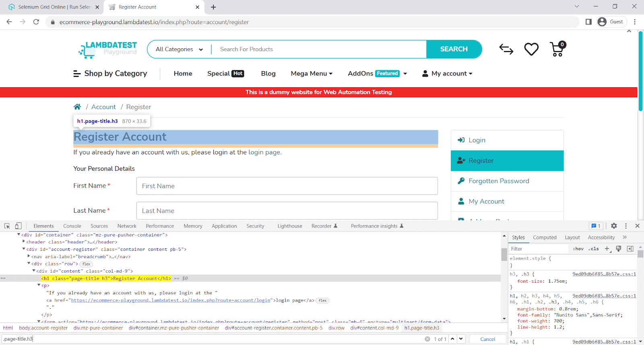
Task: Switch to the Accessibility tab
Action: pyautogui.click(x=601, y=237)
